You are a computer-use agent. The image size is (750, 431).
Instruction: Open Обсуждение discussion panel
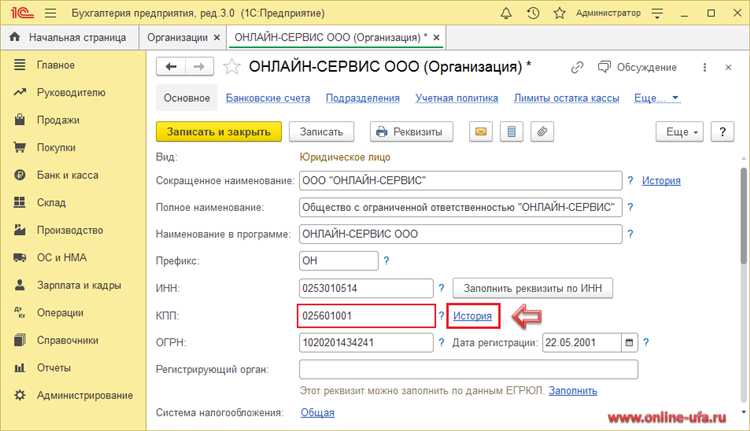pos(637,67)
